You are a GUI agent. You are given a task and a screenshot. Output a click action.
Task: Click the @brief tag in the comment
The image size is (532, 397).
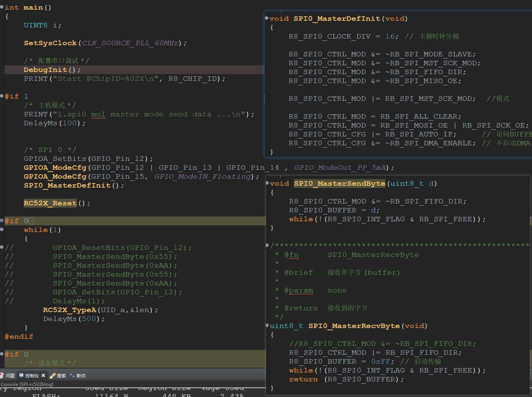pos(298,272)
